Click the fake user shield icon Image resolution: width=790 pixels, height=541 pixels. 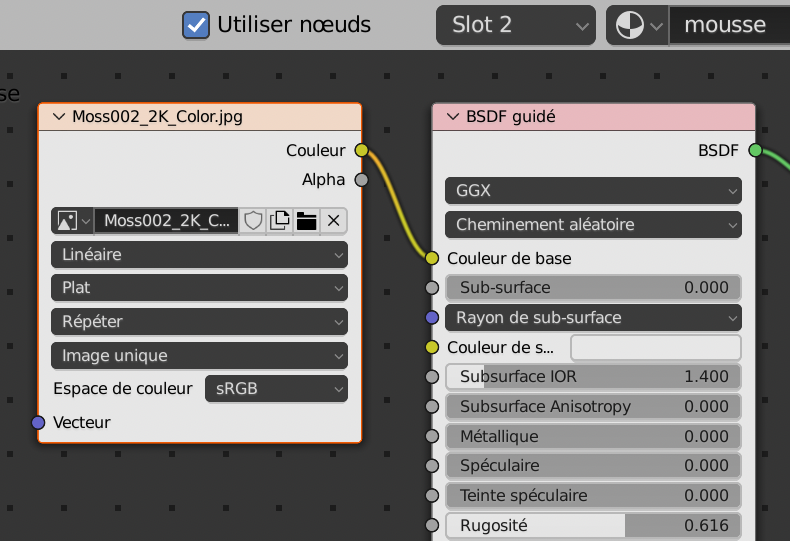pos(254,221)
